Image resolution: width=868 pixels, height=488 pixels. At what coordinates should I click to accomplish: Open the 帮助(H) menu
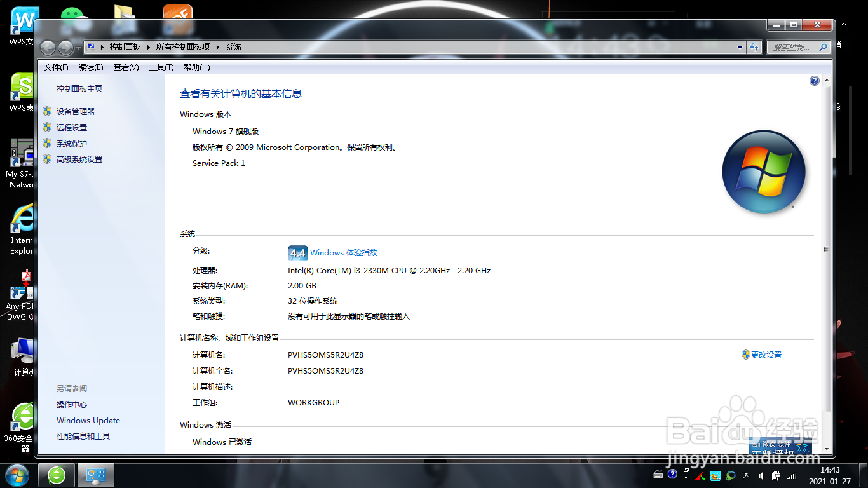197,67
